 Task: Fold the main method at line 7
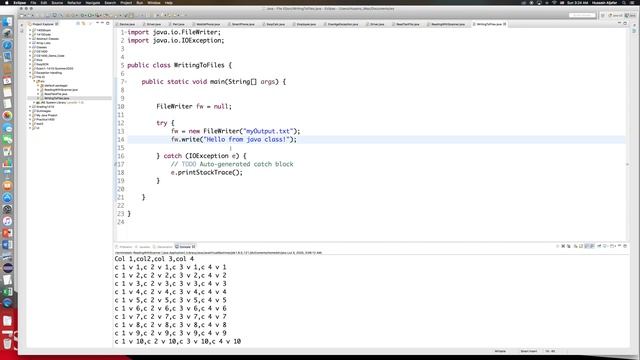[x=126, y=82]
